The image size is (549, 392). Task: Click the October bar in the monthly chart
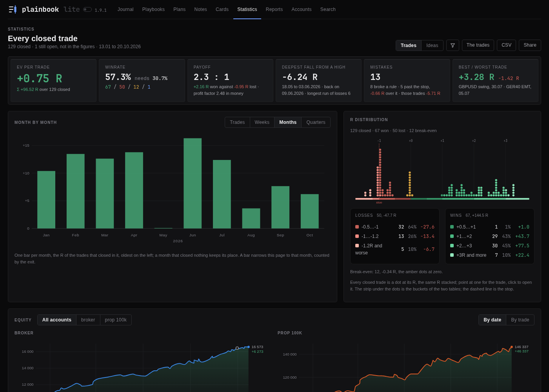click(310, 211)
